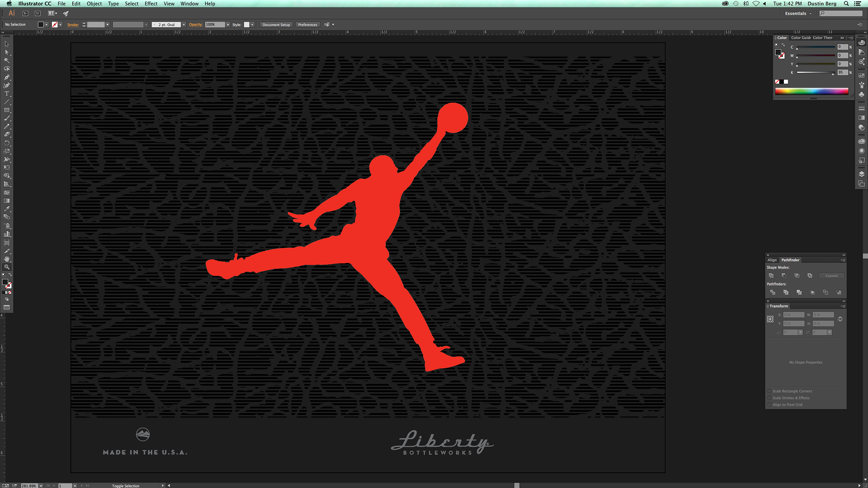868x488 pixels.
Task: Toggle default fill and stroke in Color panel
Action: coord(777,45)
